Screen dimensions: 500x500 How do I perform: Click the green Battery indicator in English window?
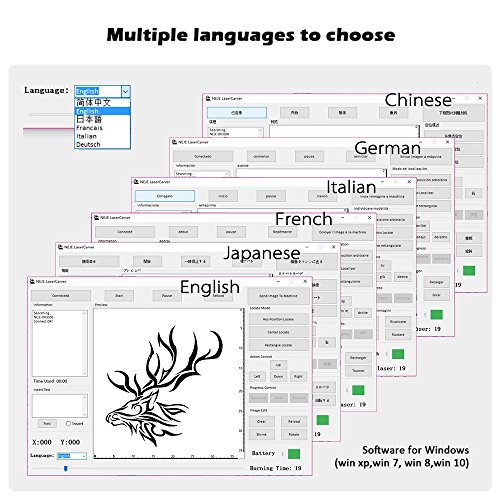[x=294, y=454]
